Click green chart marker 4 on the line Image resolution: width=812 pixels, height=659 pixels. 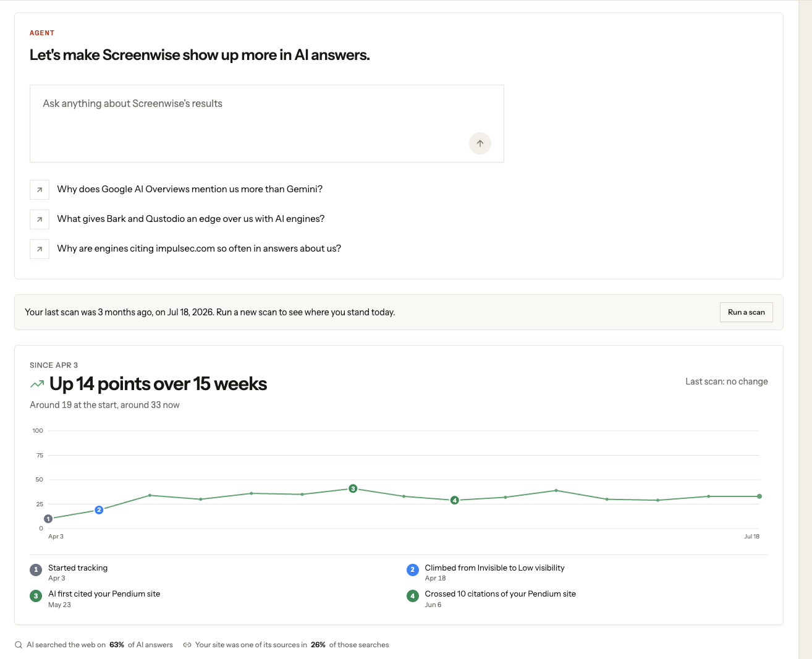click(454, 500)
